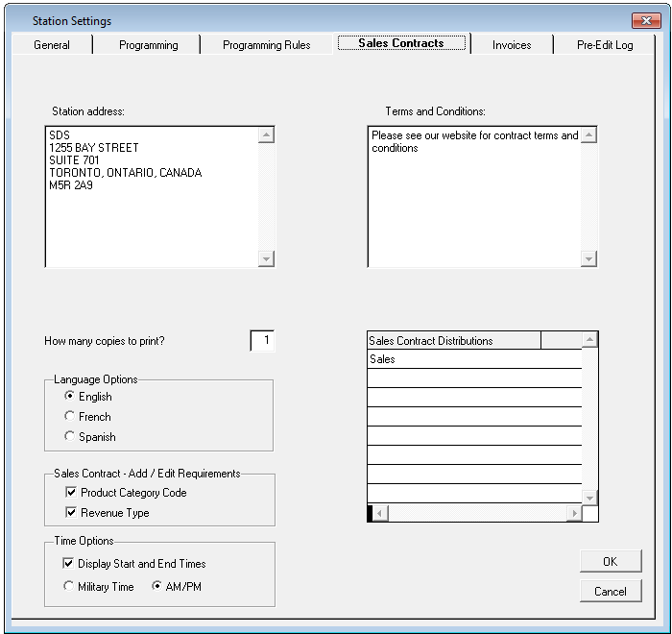This screenshot has height=634, width=672.
Task: Select the Spanish language option
Action: pos(69,437)
